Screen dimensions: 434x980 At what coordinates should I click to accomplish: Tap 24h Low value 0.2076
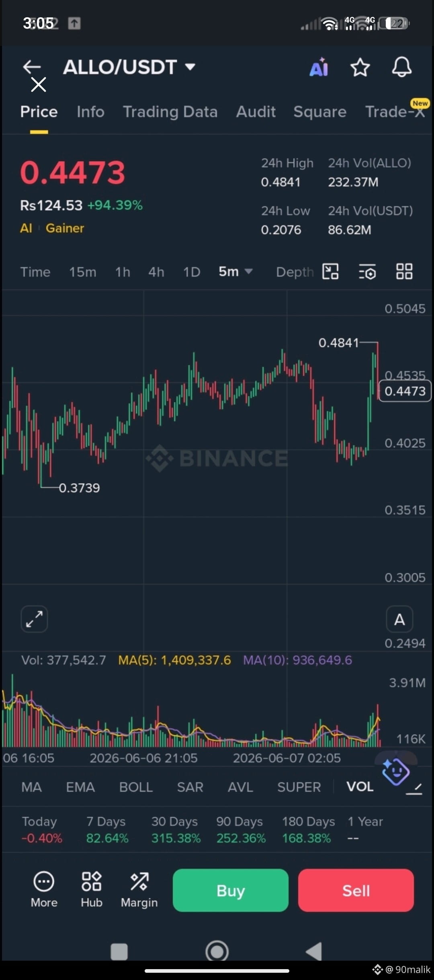[281, 230]
